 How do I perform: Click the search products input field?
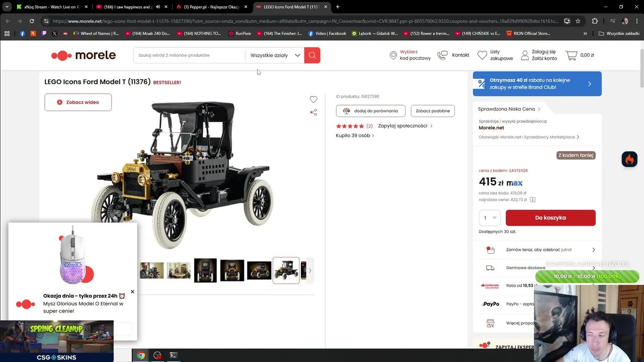tap(189, 55)
